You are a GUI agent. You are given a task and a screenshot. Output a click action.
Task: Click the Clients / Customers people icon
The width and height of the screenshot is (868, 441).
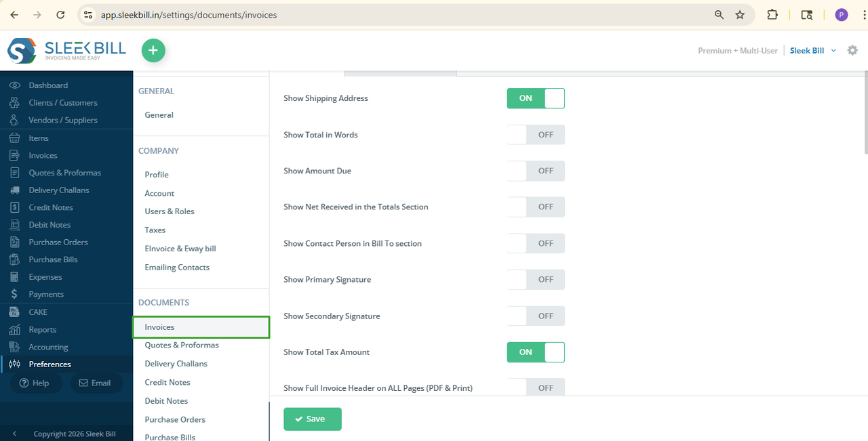tap(14, 103)
